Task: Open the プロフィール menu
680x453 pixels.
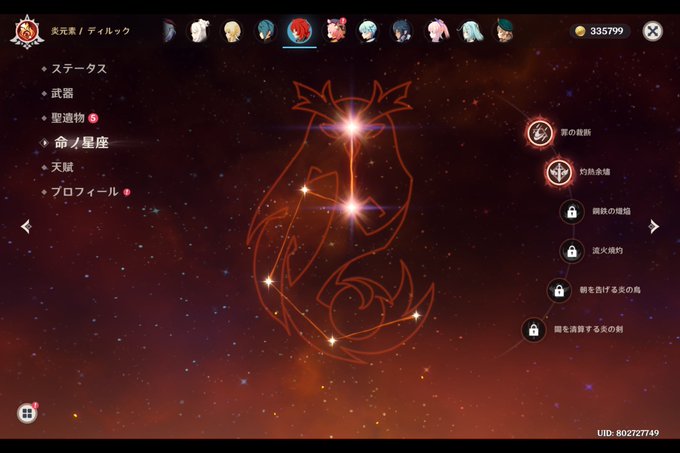Action: pyautogui.click(x=85, y=192)
